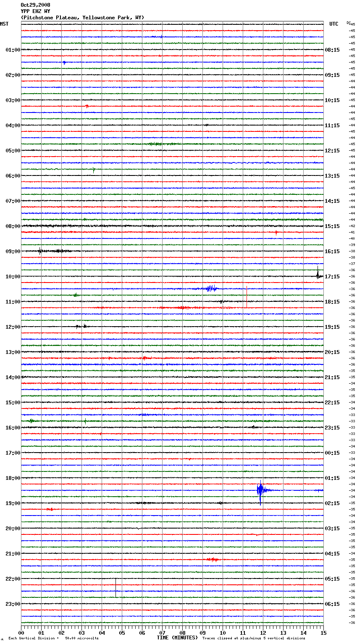Click the red wave burst below 21:00
Image resolution: width=357 pixels, height=644 pixels.
pyautogui.click(x=213, y=560)
